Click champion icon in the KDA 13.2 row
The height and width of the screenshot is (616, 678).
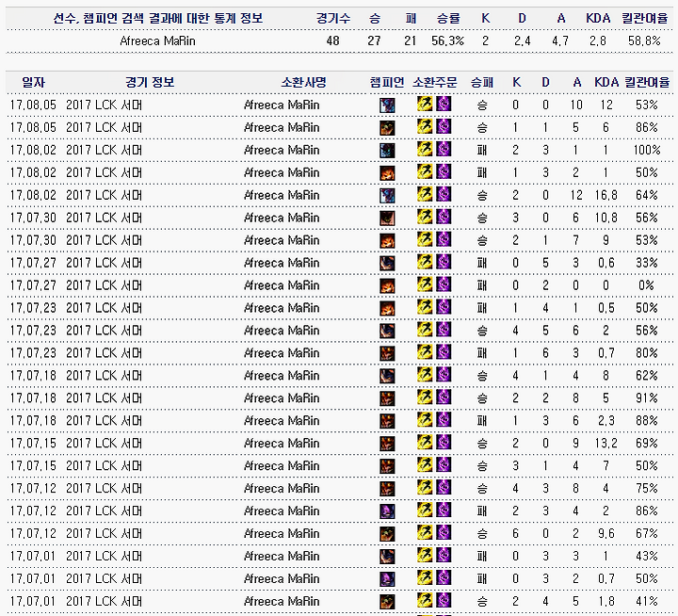point(387,444)
